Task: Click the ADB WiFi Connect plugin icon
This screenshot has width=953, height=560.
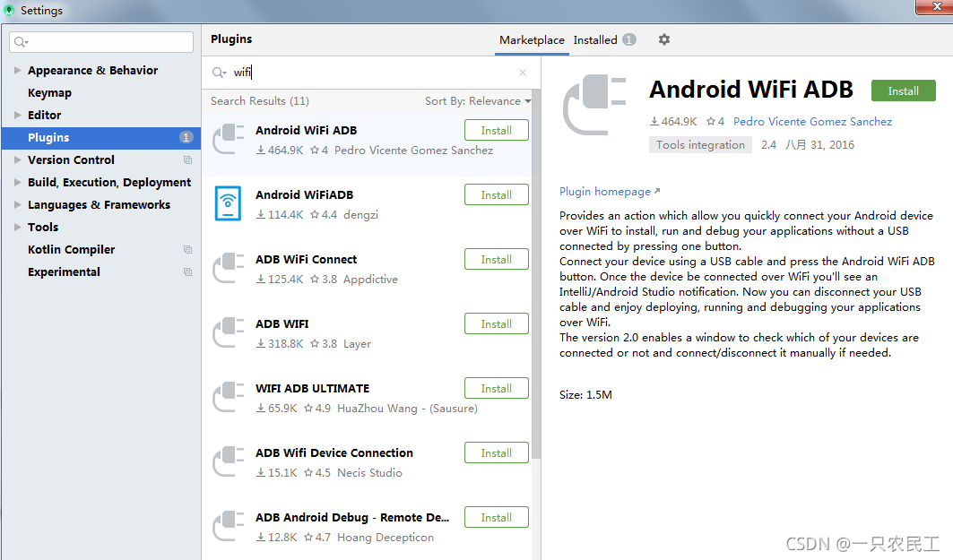Action: [x=229, y=269]
